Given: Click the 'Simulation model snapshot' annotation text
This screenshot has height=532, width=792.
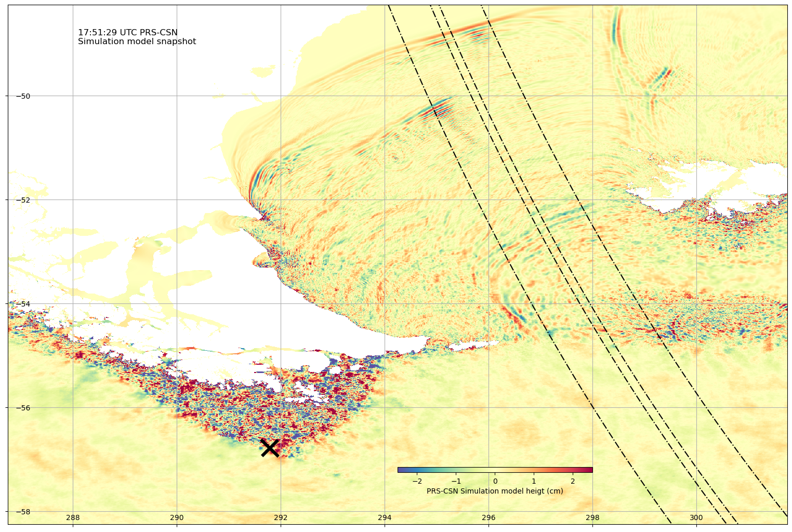Looking at the screenshot, I should click(137, 42).
